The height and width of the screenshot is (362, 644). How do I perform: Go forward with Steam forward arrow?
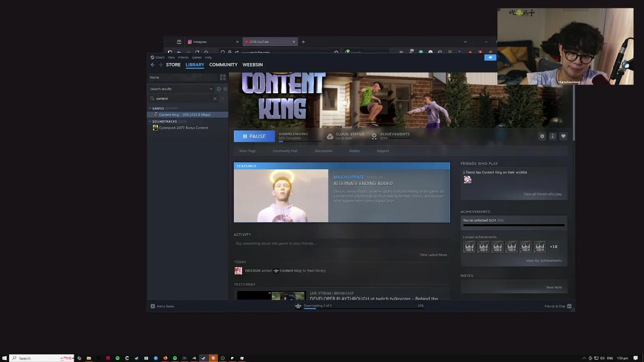[160, 65]
